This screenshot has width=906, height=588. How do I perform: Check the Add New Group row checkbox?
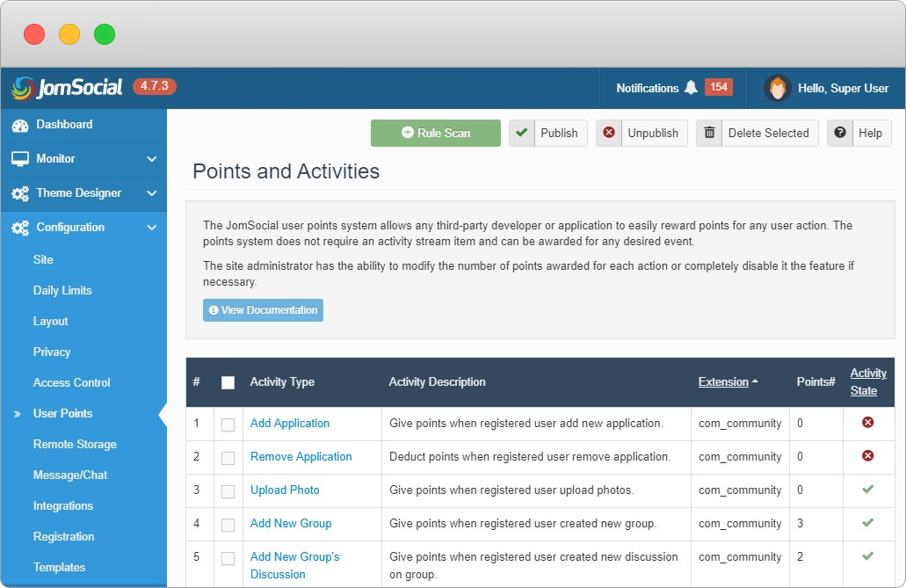coord(228,525)
